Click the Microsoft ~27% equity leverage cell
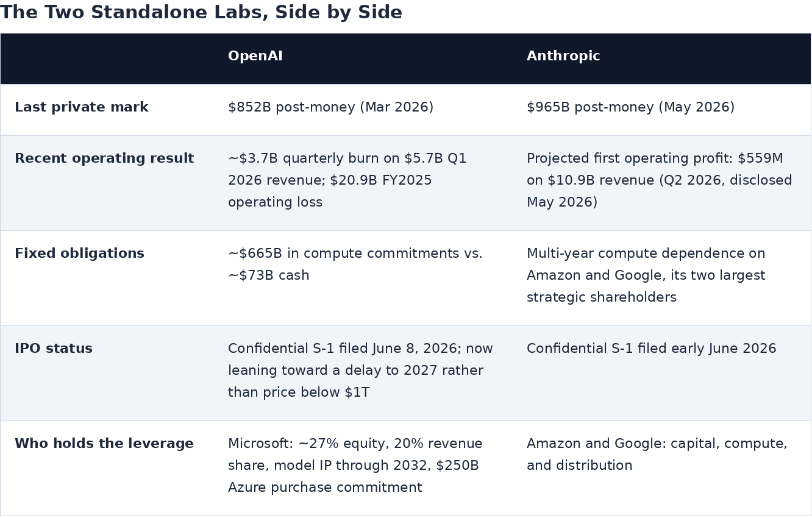Screen dimensions: 812x518 (355, 466)
